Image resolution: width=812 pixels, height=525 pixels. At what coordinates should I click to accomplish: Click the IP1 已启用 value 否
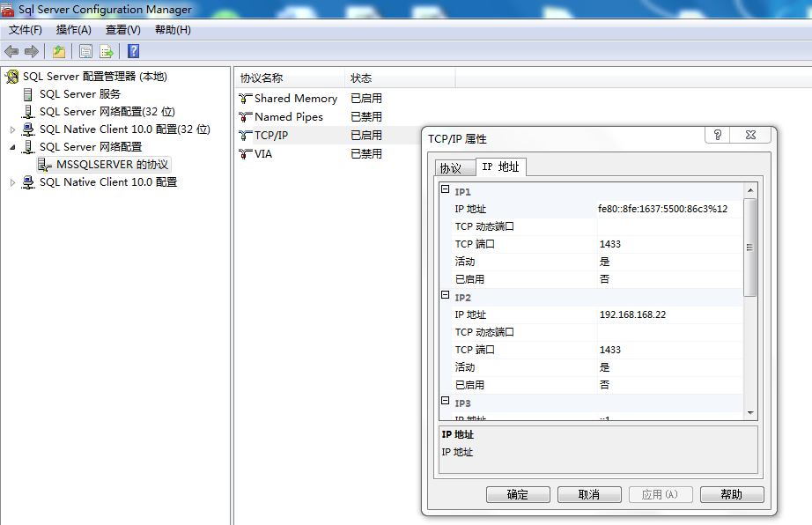(x=670, y=279)
